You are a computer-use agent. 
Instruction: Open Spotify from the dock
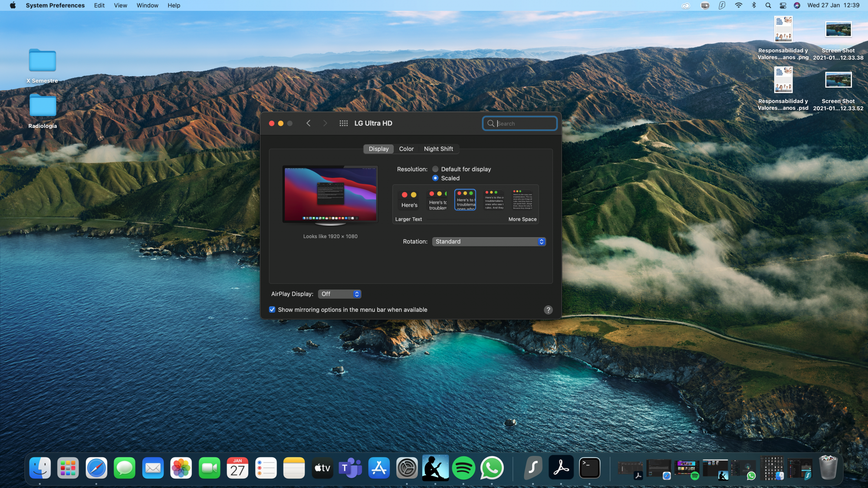click(x=463, y=468)
